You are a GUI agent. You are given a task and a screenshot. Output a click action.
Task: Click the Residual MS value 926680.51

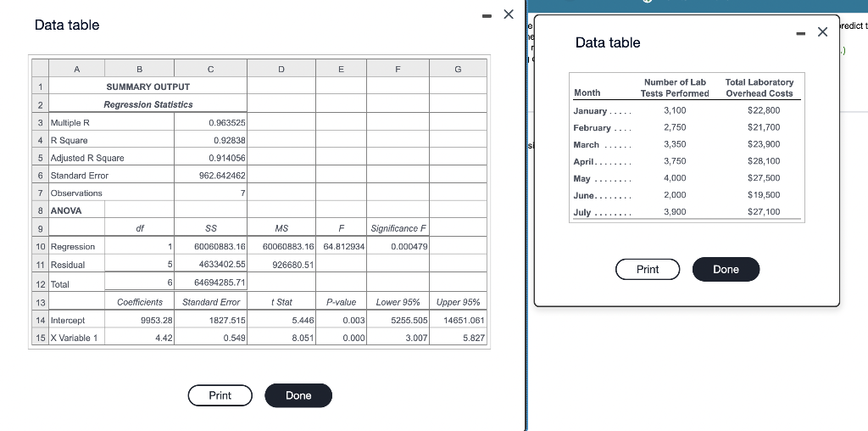pyautogui.click(x=293, y=265)
